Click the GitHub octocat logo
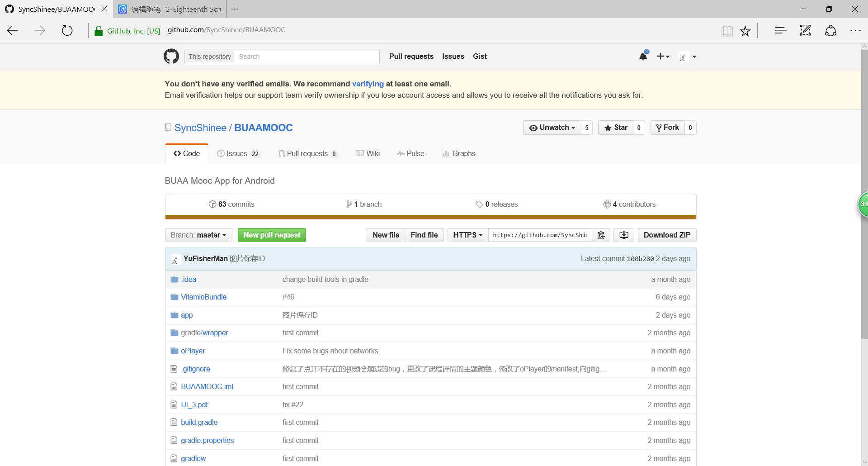The image size is (868, 466). pyautogui.click(x=171, y=57)
